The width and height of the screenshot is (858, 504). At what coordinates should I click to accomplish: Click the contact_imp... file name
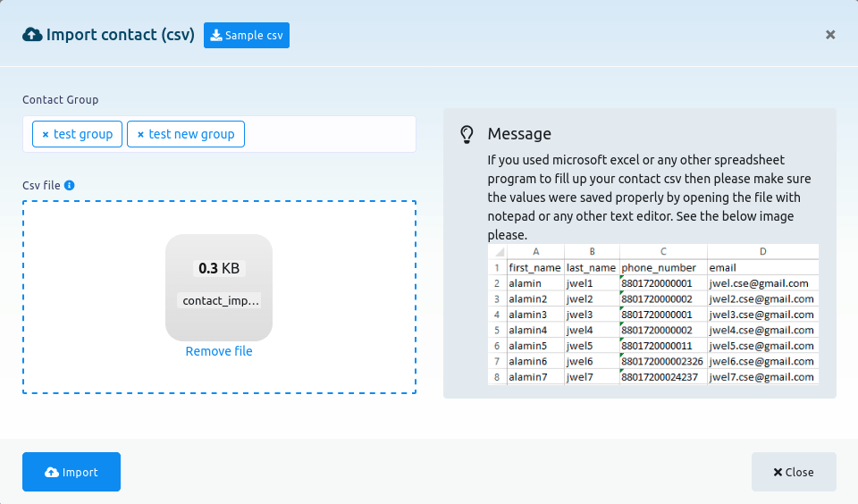(x=220, y=300)
